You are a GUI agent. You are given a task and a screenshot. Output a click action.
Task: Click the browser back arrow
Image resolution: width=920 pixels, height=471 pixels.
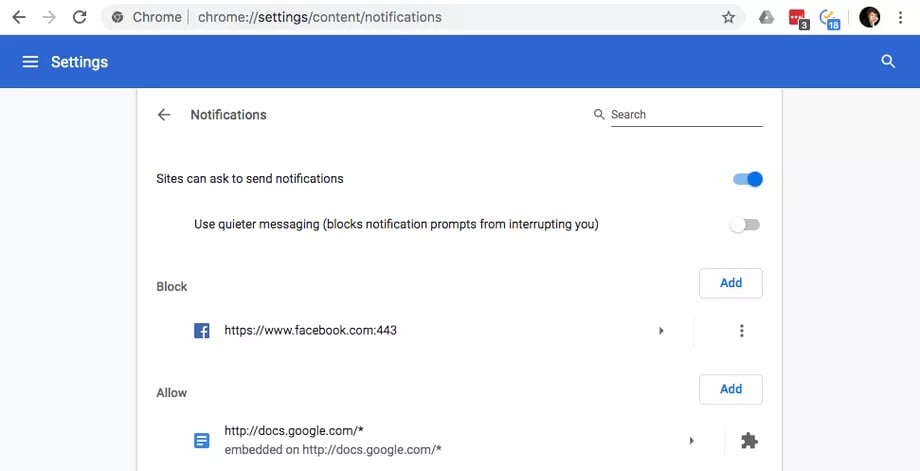[x=18, y=17]
